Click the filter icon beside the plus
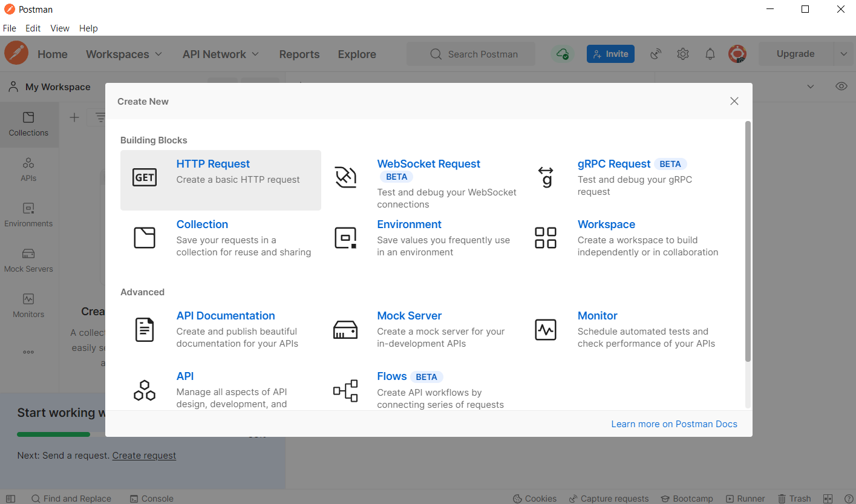The height and width of the screenshot is (504, 856). point(100,117)
